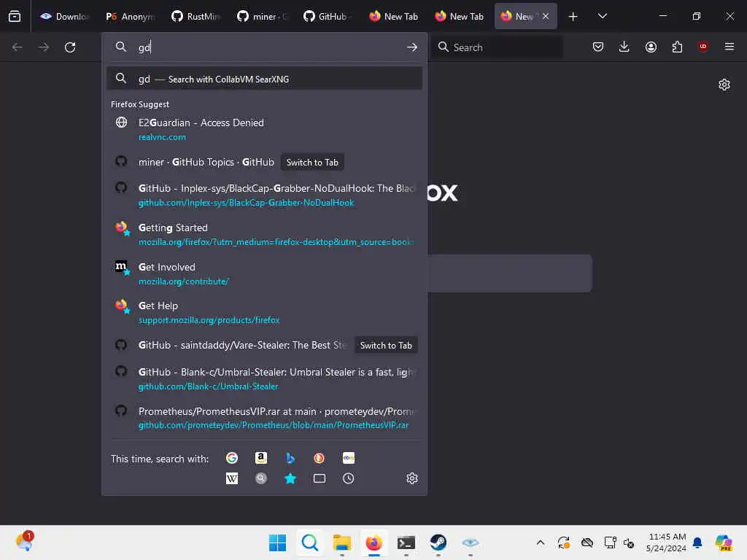
Task: Switch to the Anonym tab
Action: pos(130,16)
